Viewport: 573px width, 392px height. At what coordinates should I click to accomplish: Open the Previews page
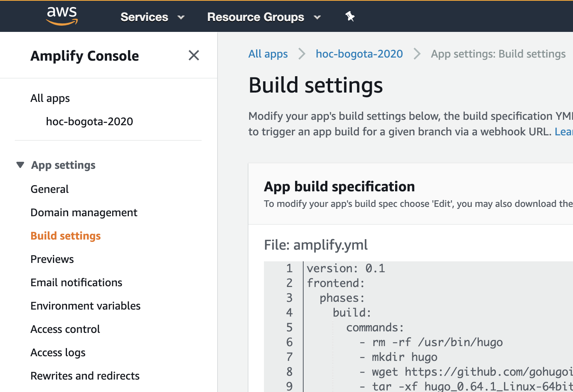coord(52,259)
